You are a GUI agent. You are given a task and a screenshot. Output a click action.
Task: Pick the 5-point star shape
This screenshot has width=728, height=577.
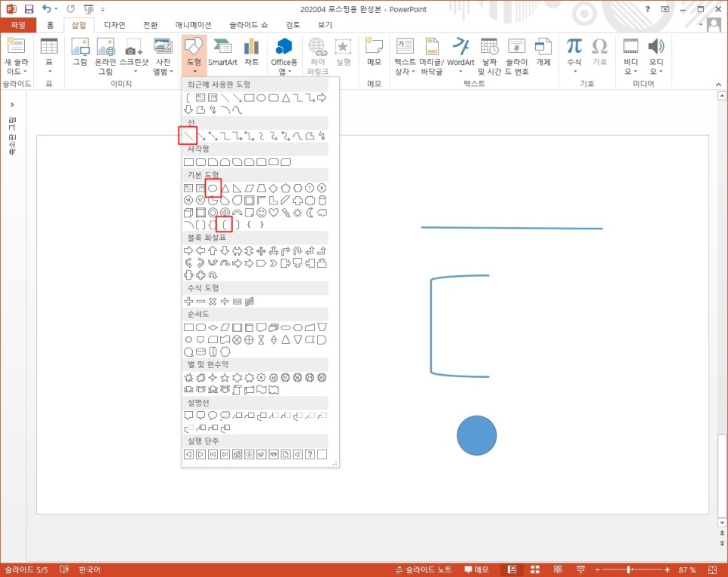(x=225, y=378)
